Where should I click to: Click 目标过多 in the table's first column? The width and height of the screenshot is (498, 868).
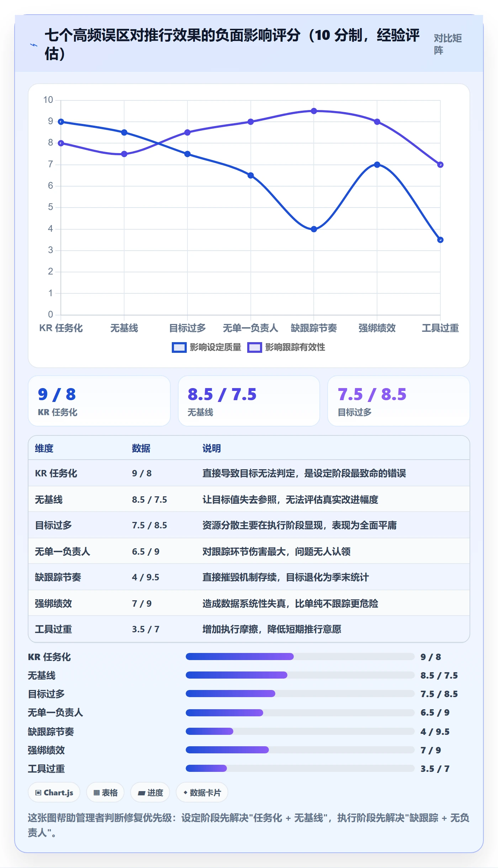point(53,525)
